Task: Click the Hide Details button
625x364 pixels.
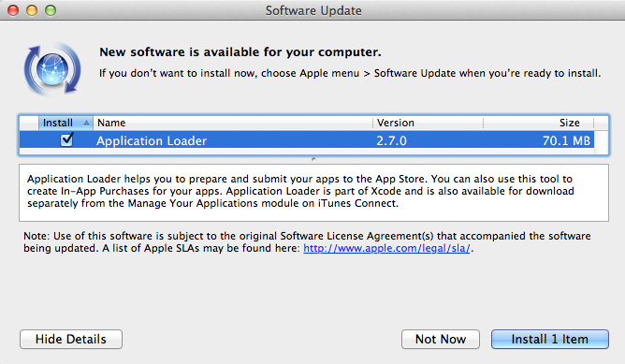Action: tap(71, 340)
